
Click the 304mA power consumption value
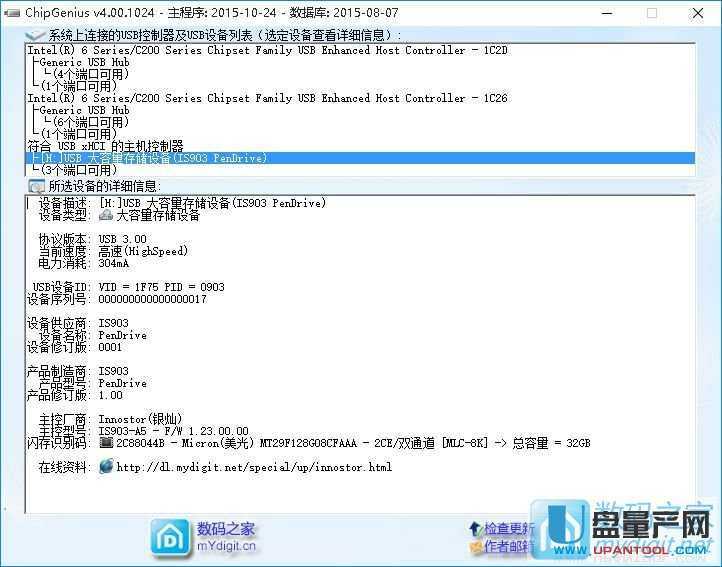[x=114, y=263]
